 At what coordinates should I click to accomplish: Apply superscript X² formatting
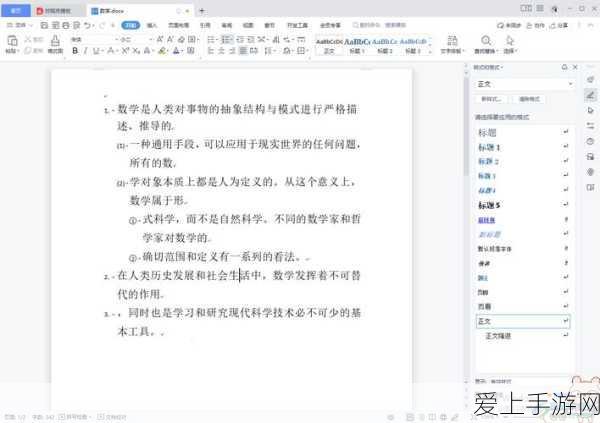click(x=125, y=51)
